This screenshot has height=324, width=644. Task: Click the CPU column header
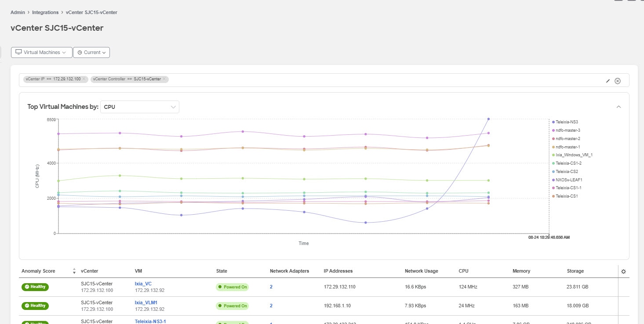[x=464, y=271]
